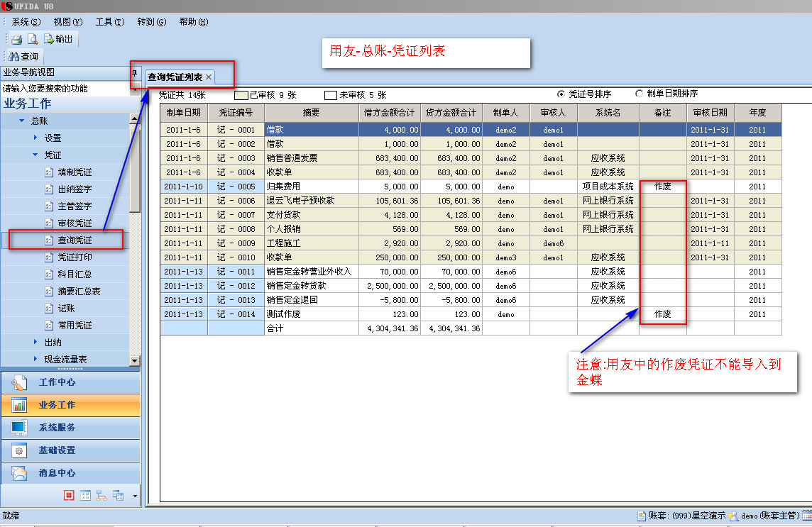The width and height of the screenshot is (812, 527).
Task: Open print preview with the magnifier icon
Action: pos(32,39)
